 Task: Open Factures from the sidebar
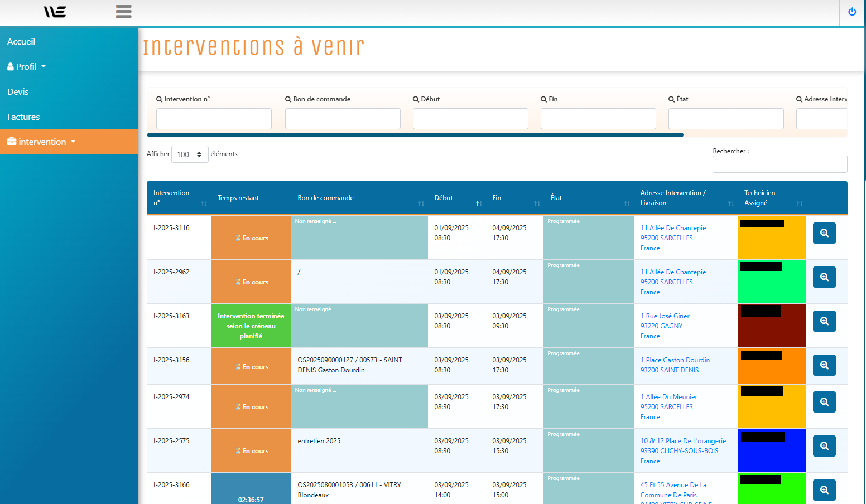(x=23, y=117)
